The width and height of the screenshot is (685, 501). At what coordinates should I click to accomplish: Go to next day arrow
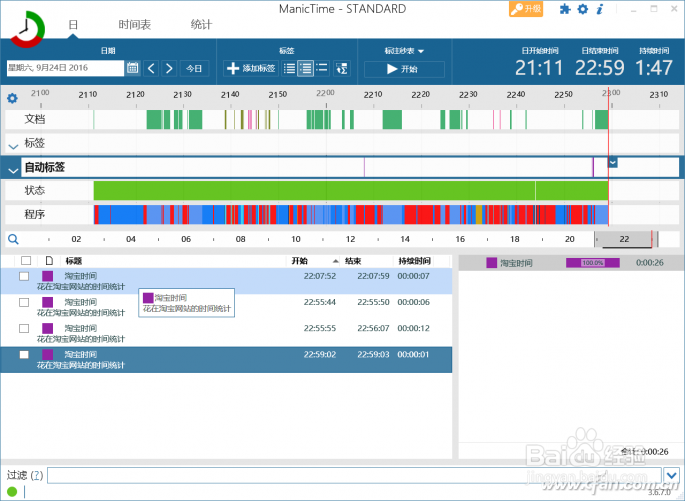pyautogui.click(x=169, y=68)
